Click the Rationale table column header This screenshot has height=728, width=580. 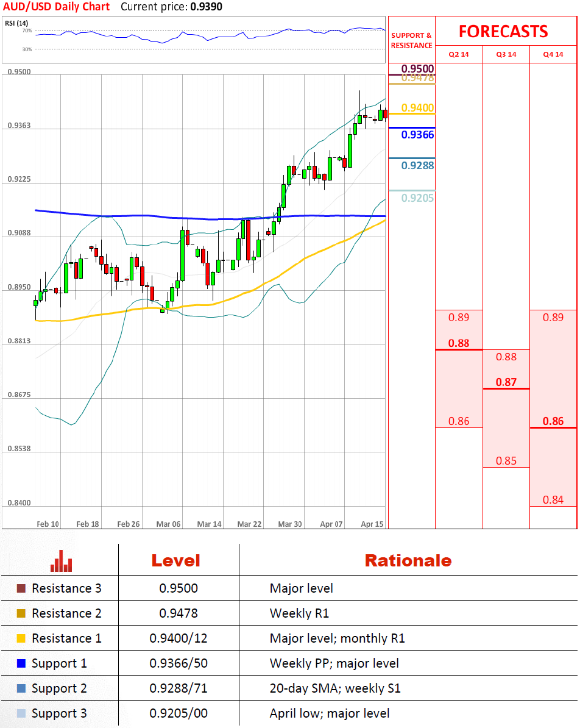tap(408, 560)
